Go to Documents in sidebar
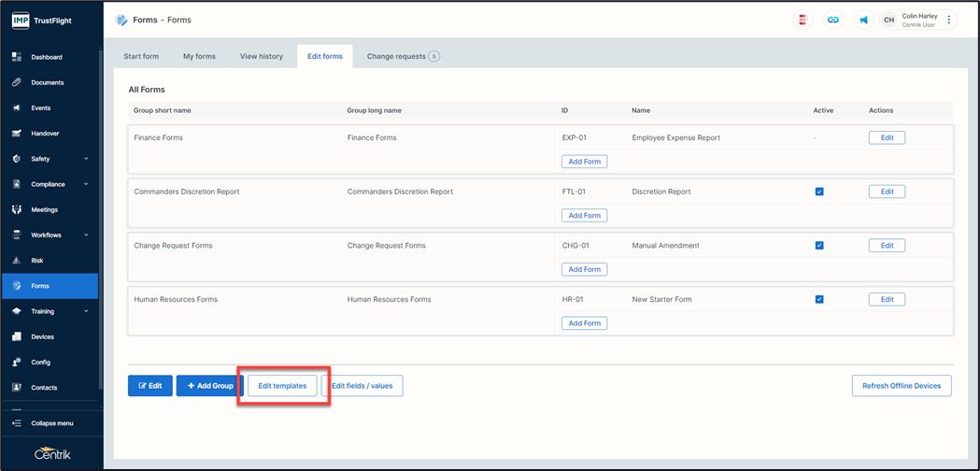Screen dimensions: 980x471 (47, 82)
